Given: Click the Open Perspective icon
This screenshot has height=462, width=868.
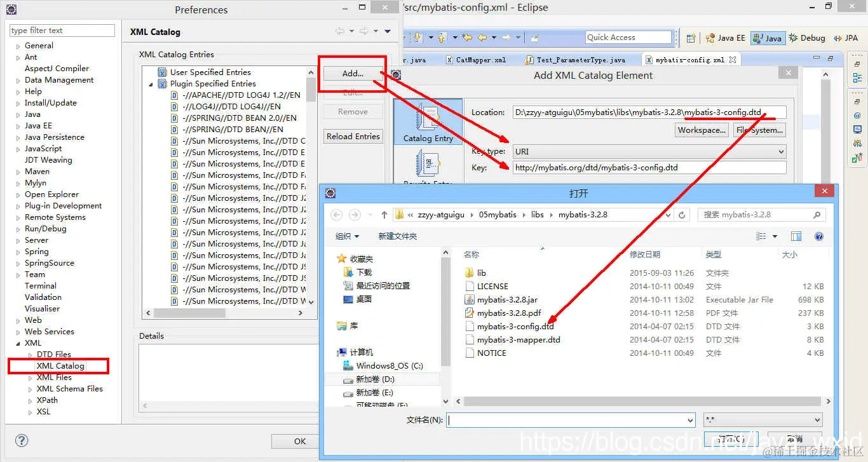Looking at the screenshot, I should 691,38.
